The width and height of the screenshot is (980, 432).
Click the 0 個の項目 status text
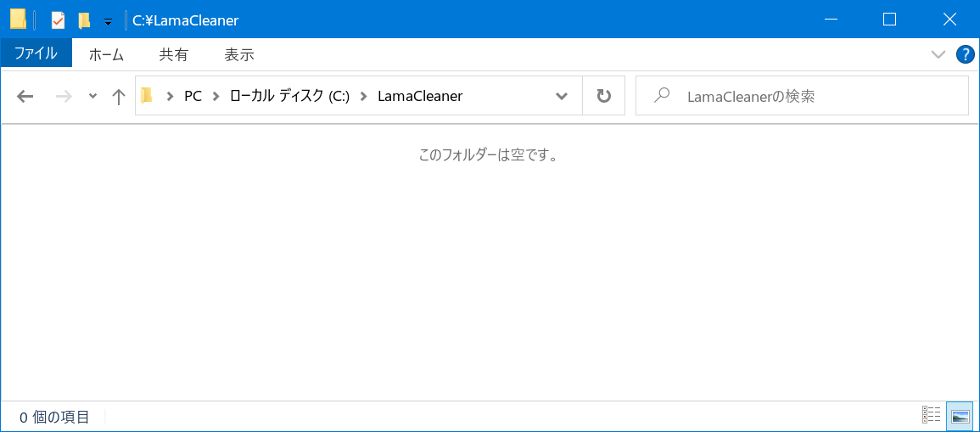point(54,417)
